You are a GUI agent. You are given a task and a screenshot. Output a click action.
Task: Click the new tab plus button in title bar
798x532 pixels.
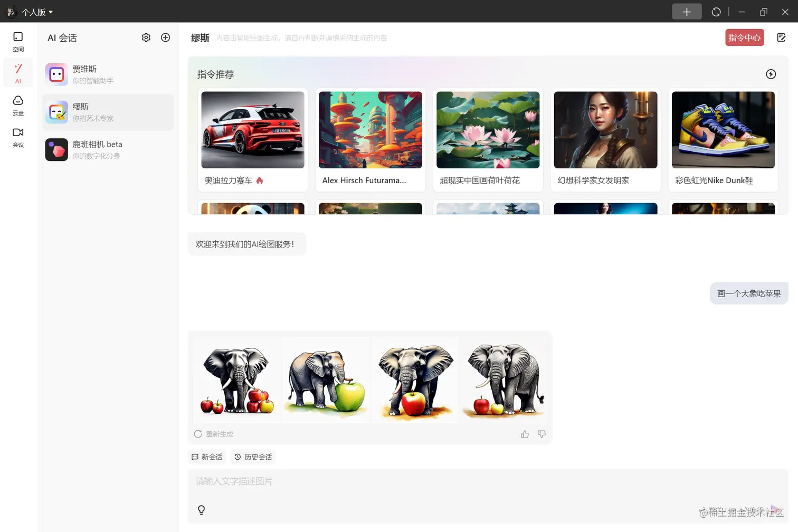687,12
